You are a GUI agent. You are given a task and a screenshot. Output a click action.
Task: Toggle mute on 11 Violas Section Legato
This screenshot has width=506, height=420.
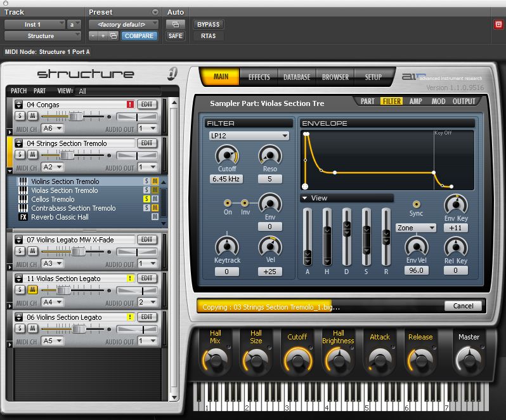click(x=32, y=290)
